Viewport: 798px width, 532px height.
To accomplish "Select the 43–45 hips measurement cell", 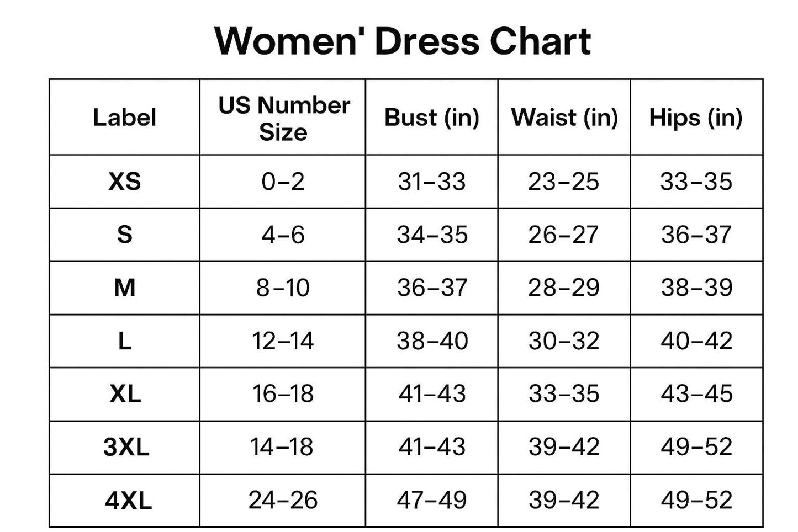I will point(697,394).
